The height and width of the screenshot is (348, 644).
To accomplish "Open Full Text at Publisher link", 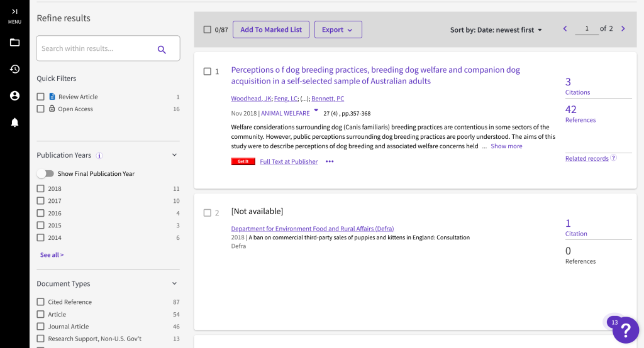I will coord(289,161).
